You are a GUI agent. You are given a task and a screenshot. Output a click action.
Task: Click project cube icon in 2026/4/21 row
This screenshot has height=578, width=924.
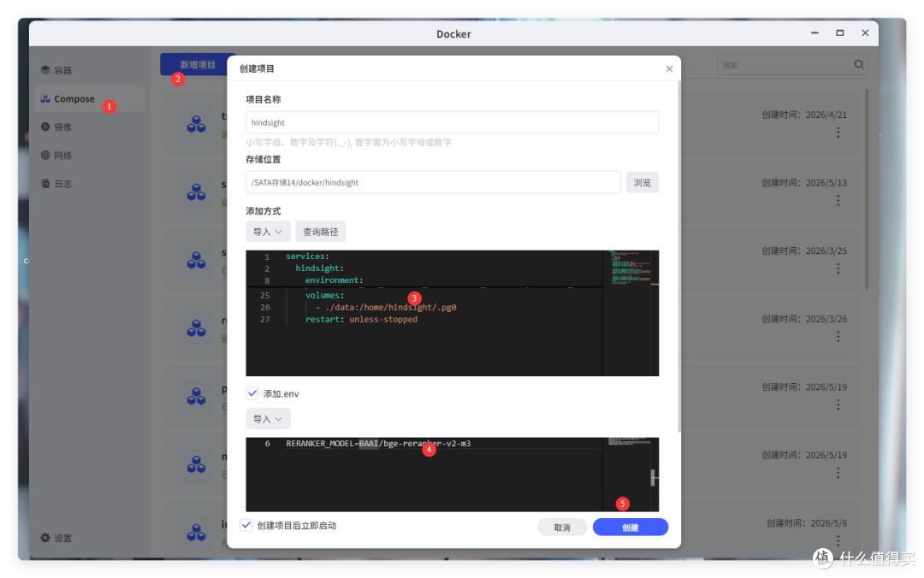[x=196, y=124]
